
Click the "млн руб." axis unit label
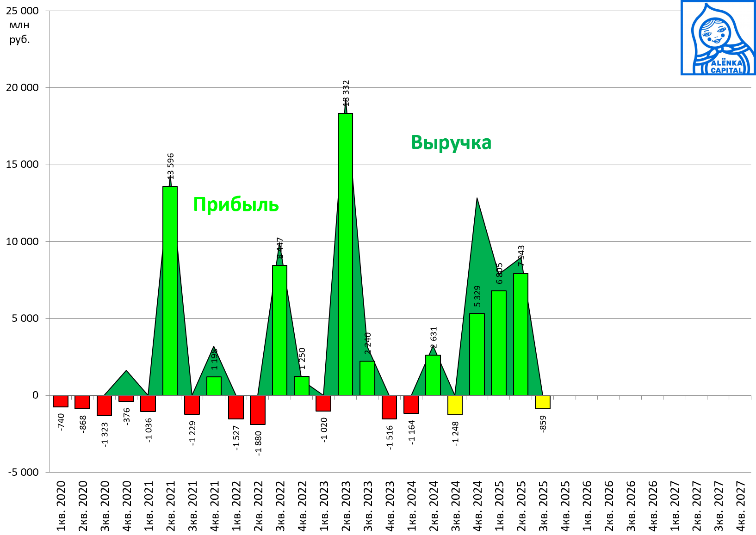click(19, 32)
